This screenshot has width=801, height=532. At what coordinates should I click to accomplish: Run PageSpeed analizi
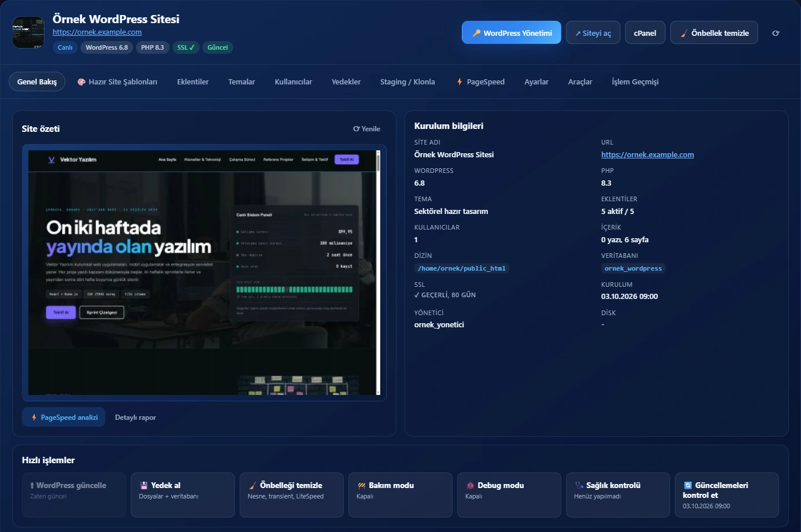coord(64,417)
